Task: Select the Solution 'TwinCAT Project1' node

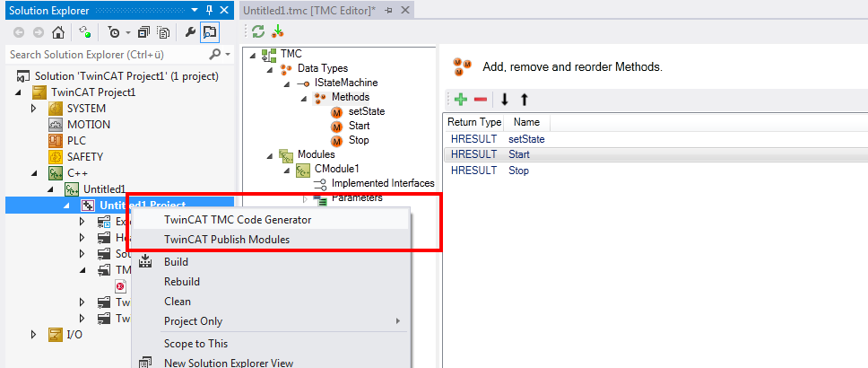Action: (126, 76)
